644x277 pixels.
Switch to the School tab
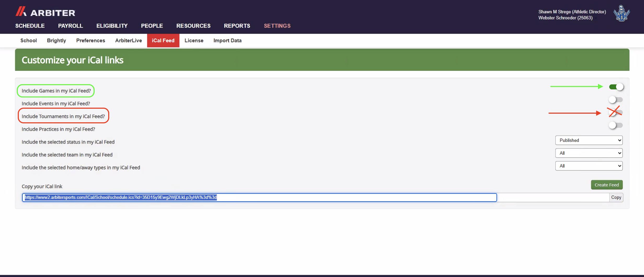pyautogui.click(x=28, y=41)
